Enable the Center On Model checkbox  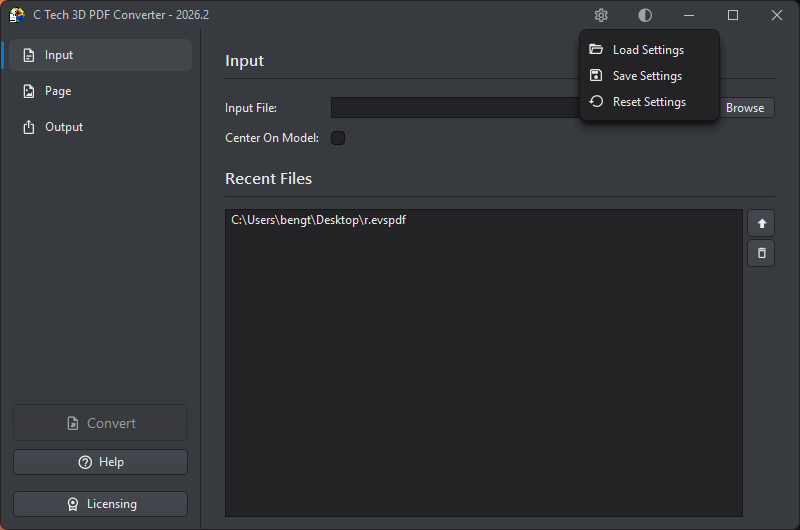click(338, 138)
